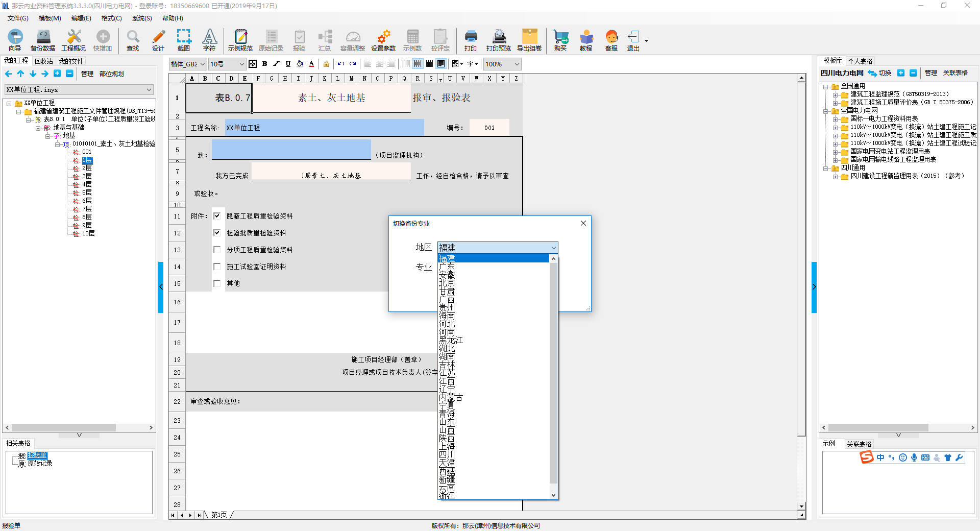
Task: Open the 帮助(H) menu
Action: coord(173,18)
